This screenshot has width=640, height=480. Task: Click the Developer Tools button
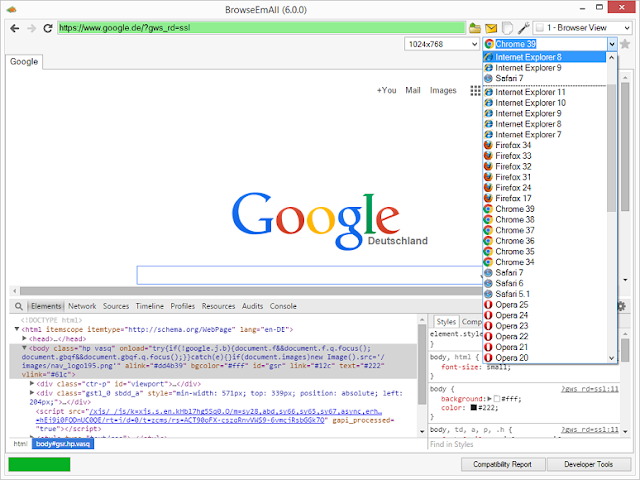pos(588,464)
